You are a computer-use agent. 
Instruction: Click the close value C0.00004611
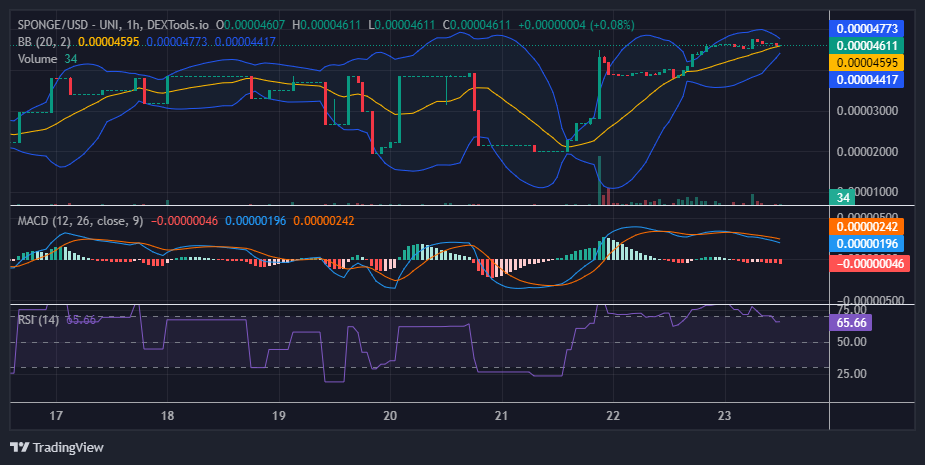[x=476, y=25]
